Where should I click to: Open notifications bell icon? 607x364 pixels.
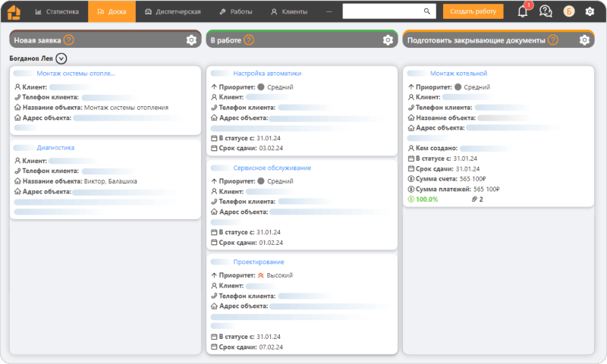[523, 11]
